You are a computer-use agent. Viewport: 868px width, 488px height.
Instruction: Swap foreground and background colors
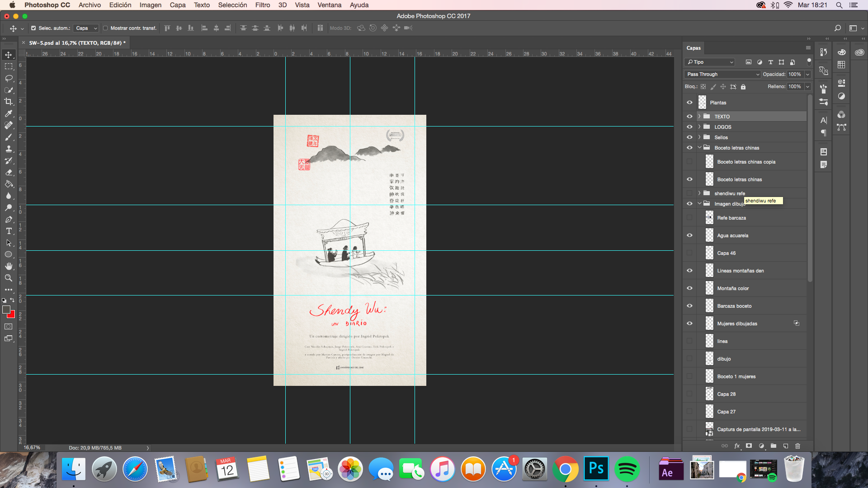click(12, 300)
